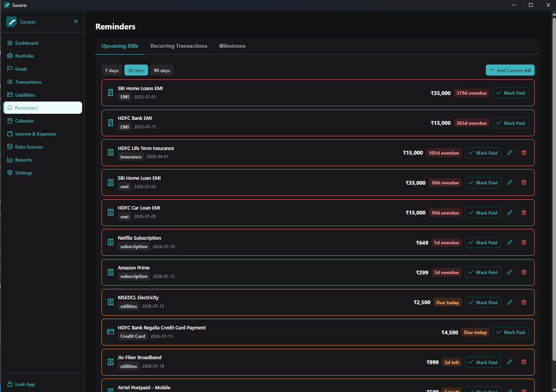Click the '105d overdue' badge
The height and width of the screenshot is (392, 556).
[444, 153]
